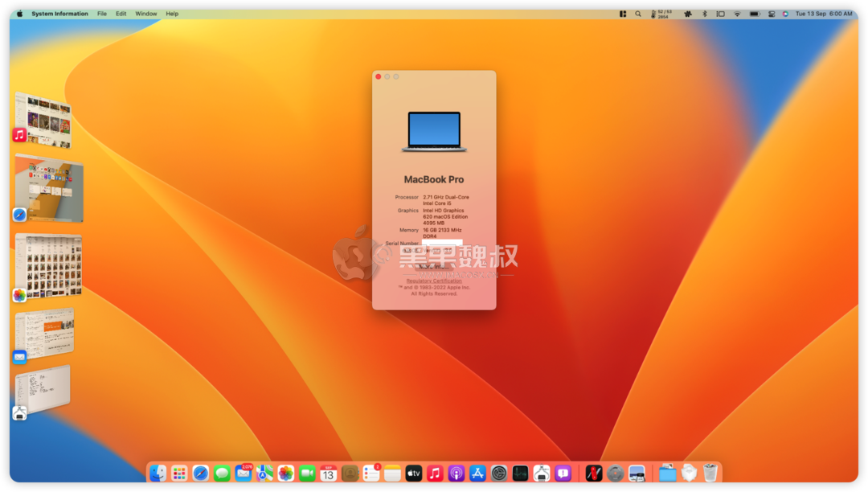Open the Help menu
The height and width of the screenshot is (492, 868).
coord(172,14)
